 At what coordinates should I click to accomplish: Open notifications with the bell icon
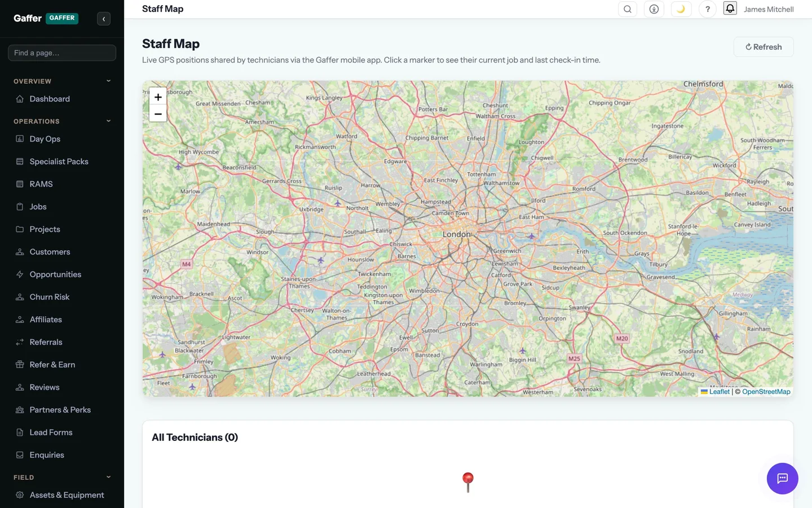coord(730,8)
